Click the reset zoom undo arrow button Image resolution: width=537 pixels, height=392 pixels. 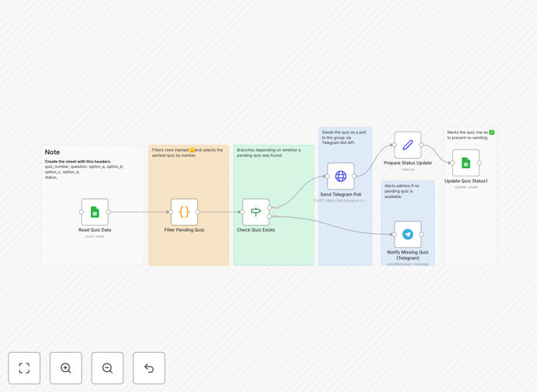pos(149,368)
